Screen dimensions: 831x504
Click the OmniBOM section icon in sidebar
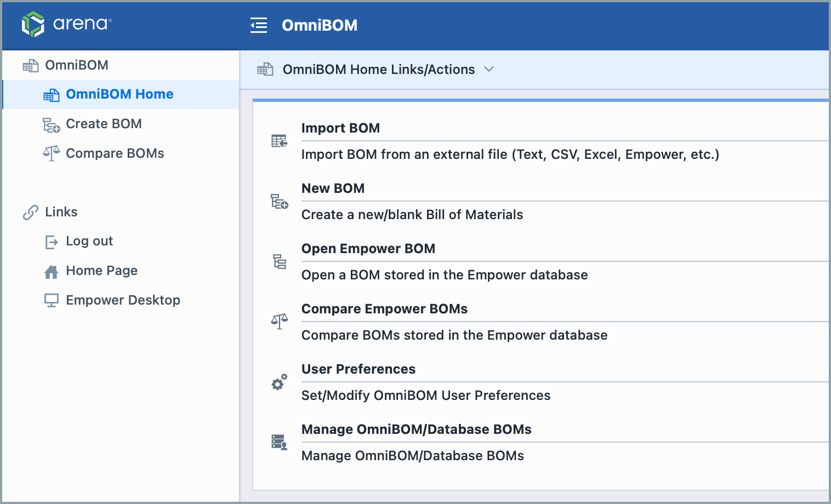point(30,66)
